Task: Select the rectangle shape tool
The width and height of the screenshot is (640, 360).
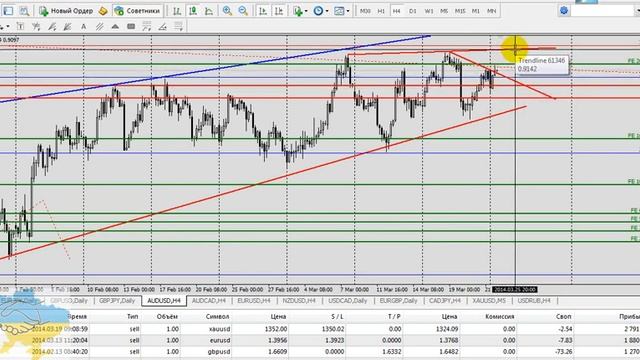Action: (131, 27)
